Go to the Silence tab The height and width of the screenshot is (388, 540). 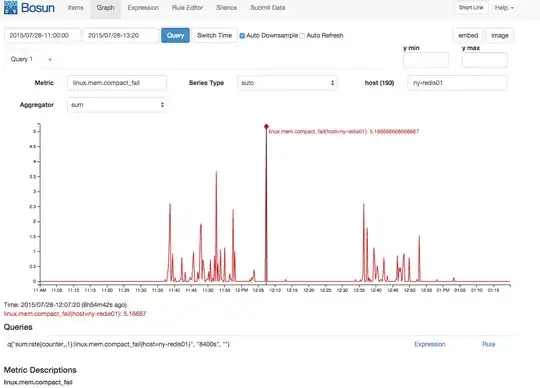(x=226, y=8)
